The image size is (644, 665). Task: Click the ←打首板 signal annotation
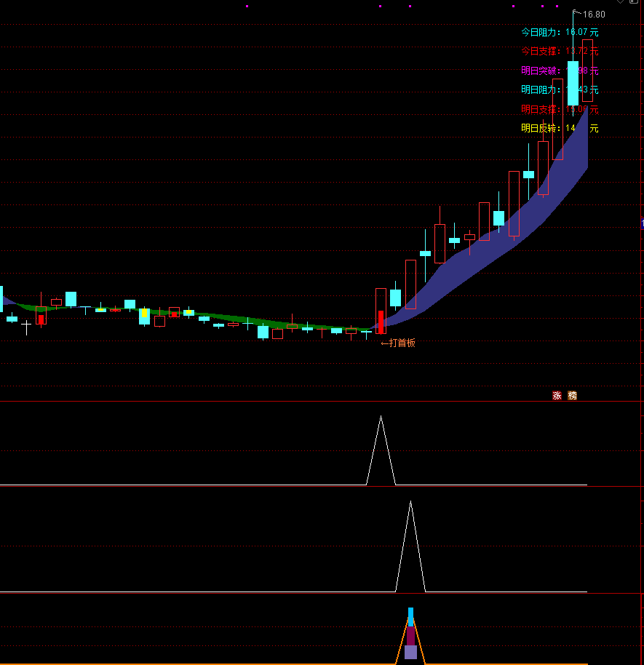(398, 343)
